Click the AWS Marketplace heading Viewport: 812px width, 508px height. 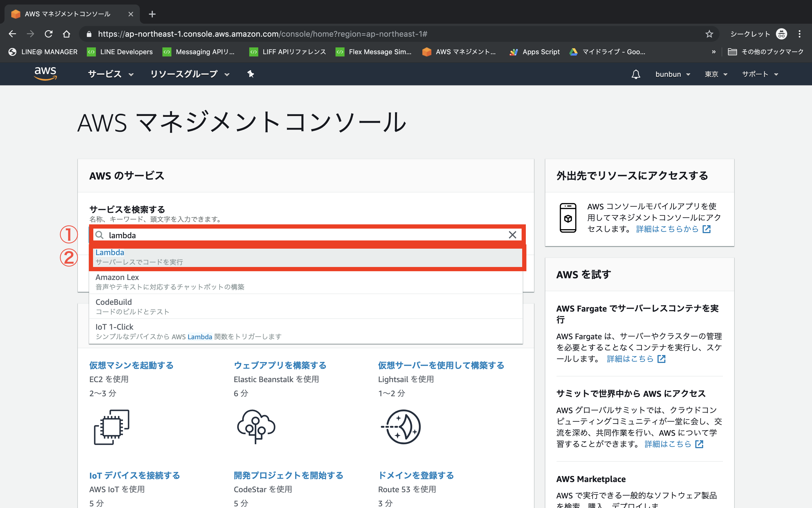click(x=591, y=479)
